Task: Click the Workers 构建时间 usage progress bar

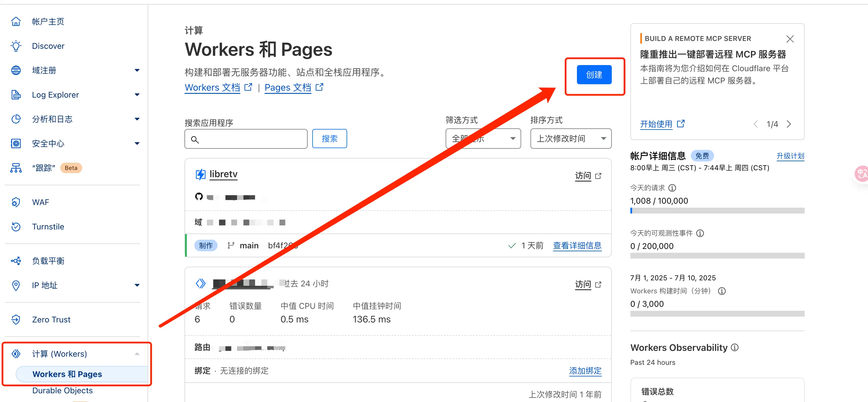Action: pos(717,314)
